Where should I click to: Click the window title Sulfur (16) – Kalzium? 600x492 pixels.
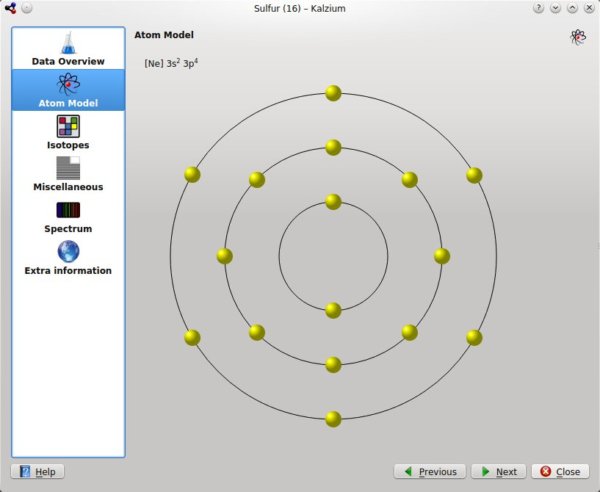300,8
